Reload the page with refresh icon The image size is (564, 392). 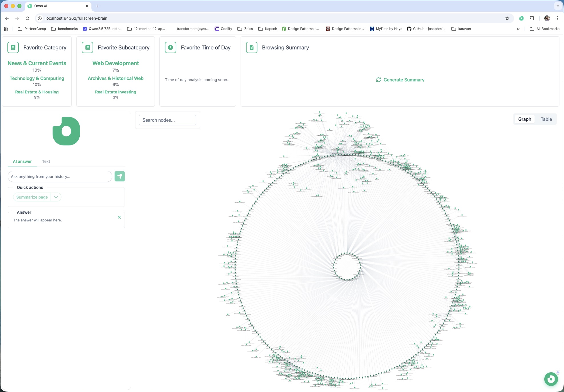pyautogui.click(x=27, y=18)
